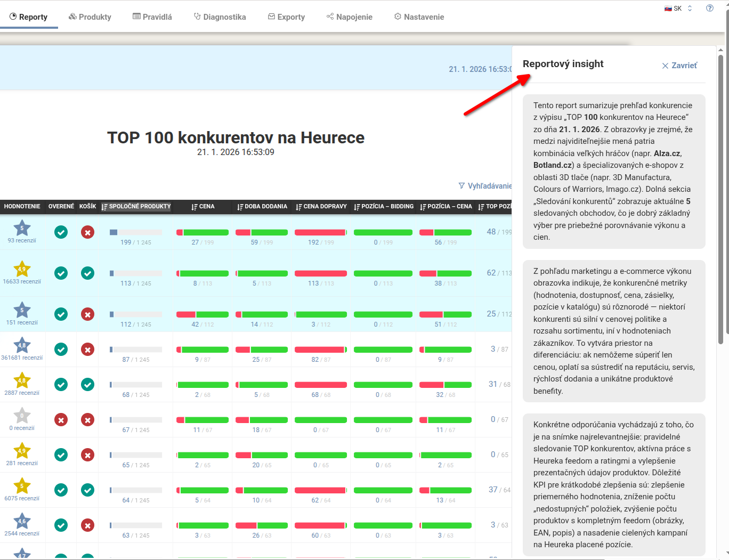Click the 199 / 1 245 common products bar
The height and width of the screenshot is (560, 729).
click(x=135, y=233)
